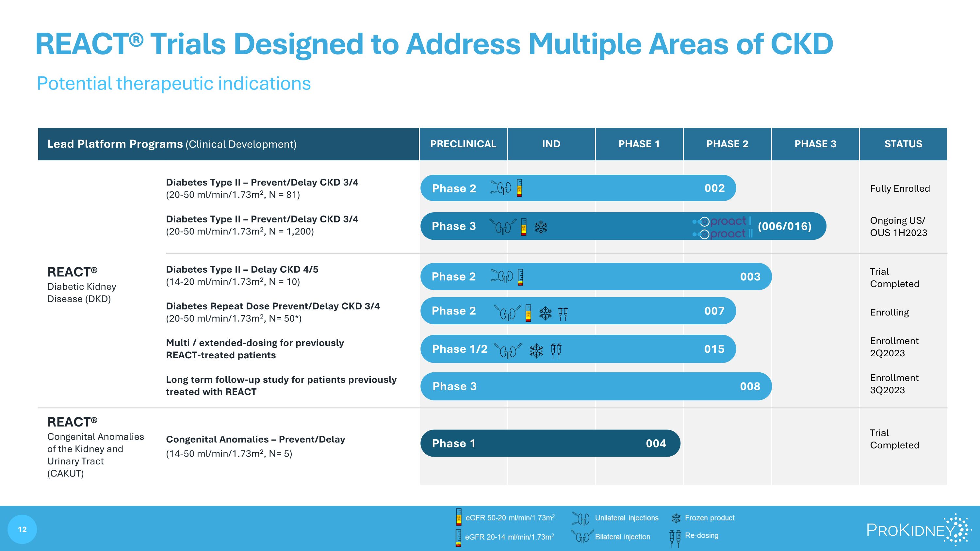Viewport: 980px width, 551px height.
Task: Click the eGFR 20-14 gauge icon in bar 003
Action: click(520, 277)
